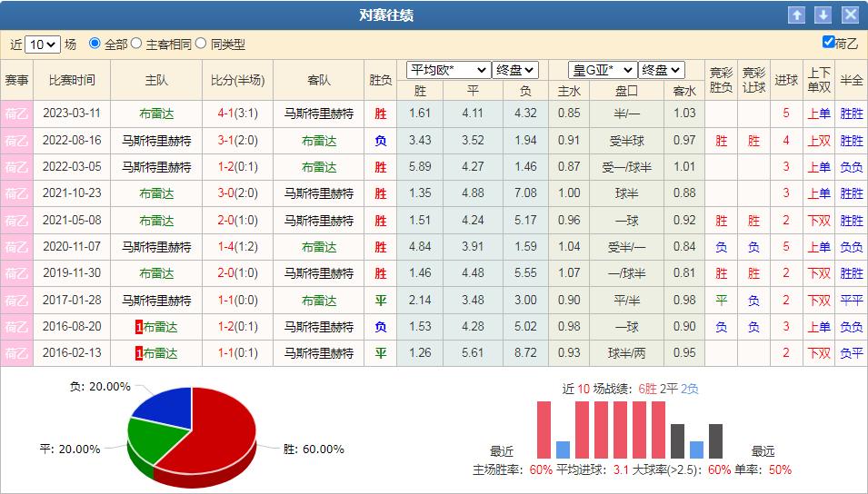Click 上双 in the 2022-08-16 row
The image size is (868, 494).
click(819, 141)
